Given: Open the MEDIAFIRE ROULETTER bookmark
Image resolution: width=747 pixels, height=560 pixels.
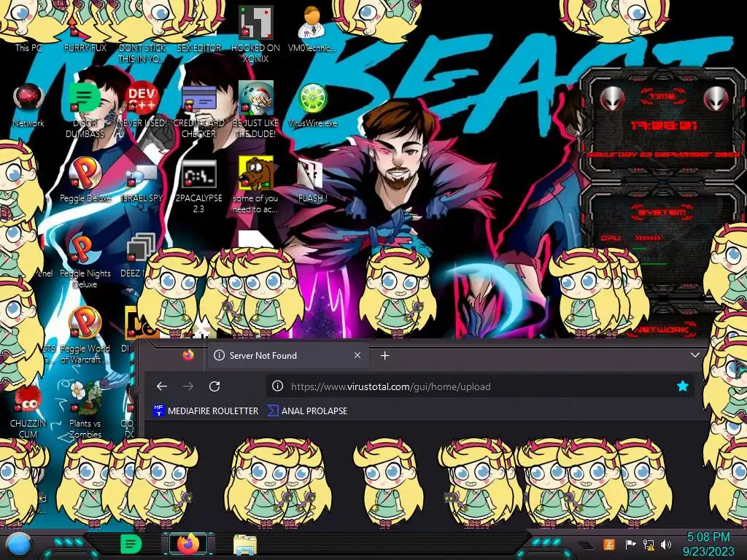Looking at the screenshot, I should [x=206, y=411].
